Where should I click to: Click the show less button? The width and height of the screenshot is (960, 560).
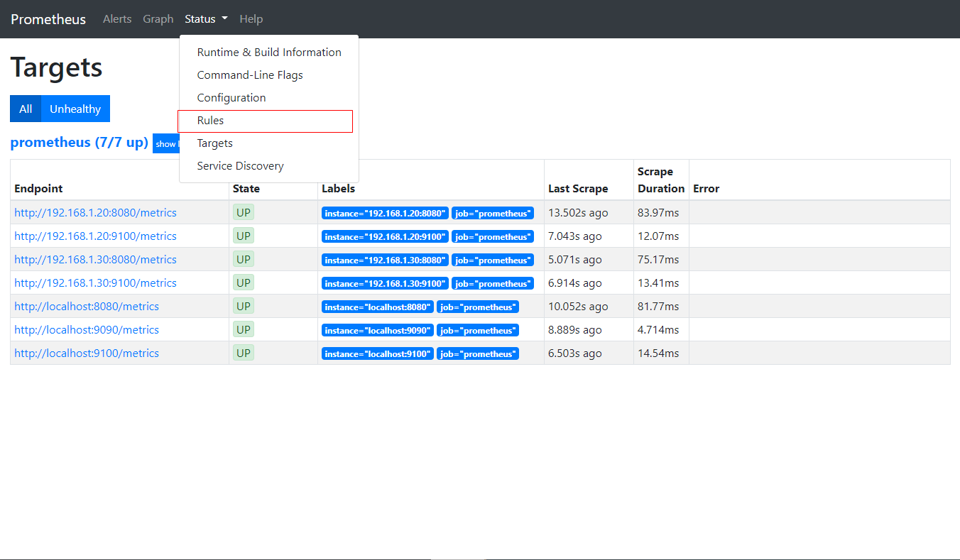pyautogui.click(x=166, y=143)
